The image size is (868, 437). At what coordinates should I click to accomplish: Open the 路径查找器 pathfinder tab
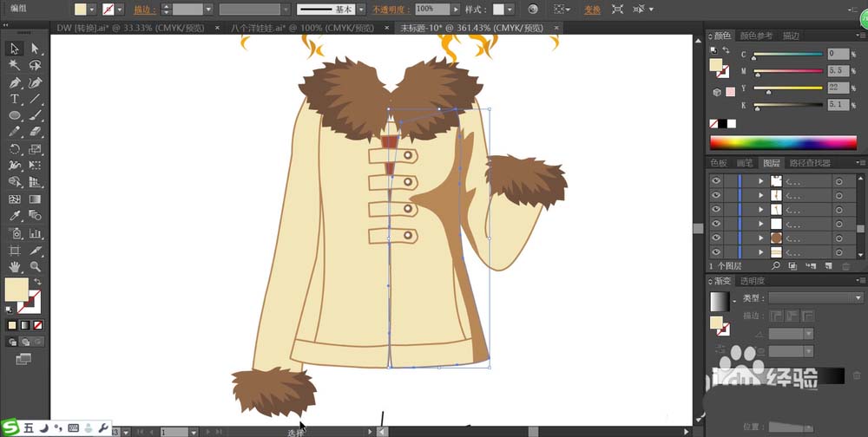point(810,163)
